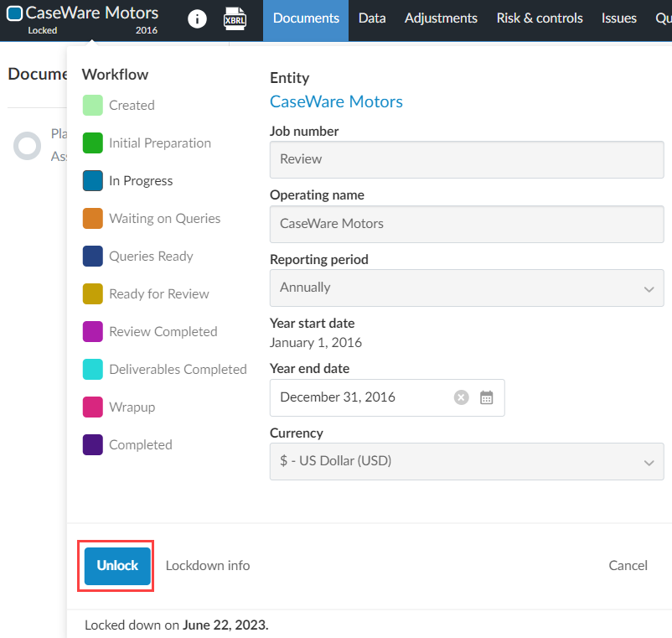
Task: Expand the Reporting period dropdown
Action: pos(466,288)
